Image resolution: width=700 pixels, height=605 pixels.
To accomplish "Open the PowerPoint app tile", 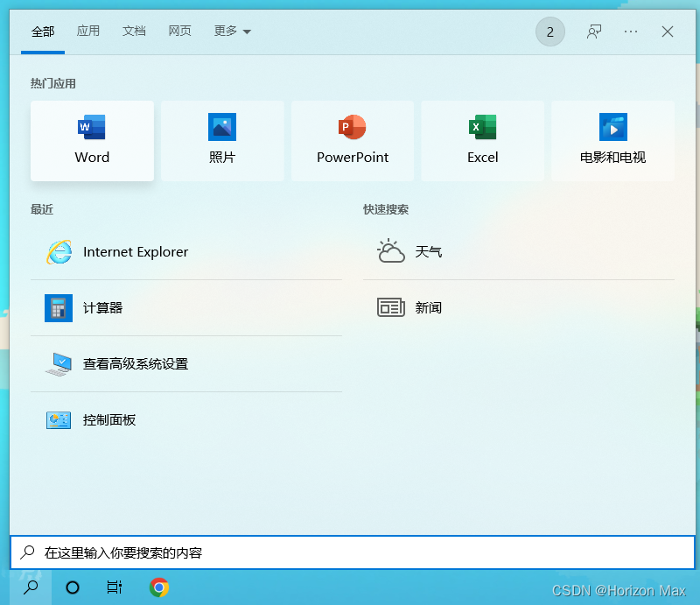I will tap(353, 141).
